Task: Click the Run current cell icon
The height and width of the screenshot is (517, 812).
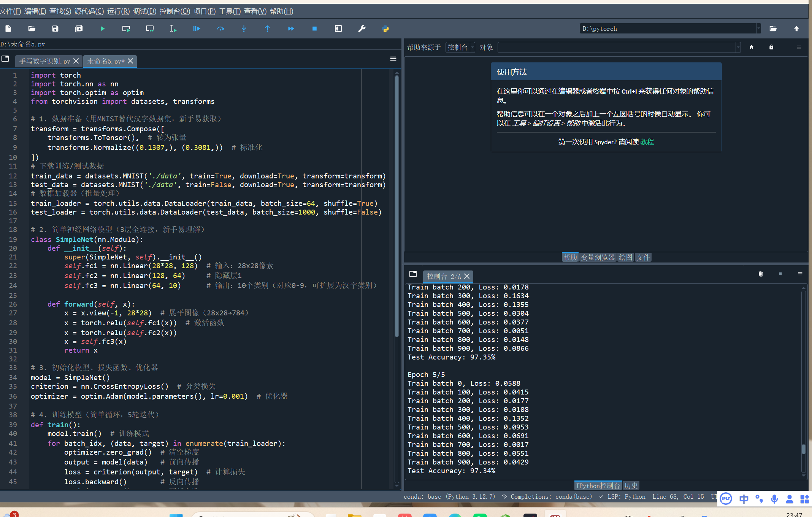Action: [126, 29]
